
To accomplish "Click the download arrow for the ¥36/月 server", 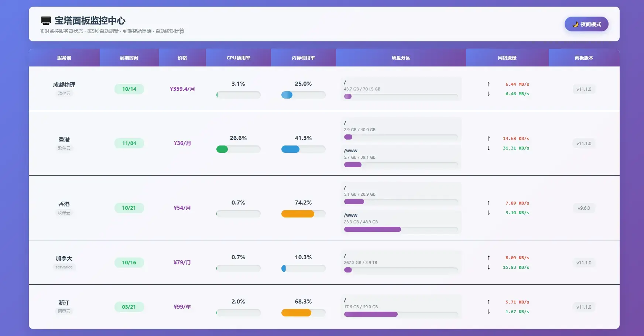I will pos(489,148).
